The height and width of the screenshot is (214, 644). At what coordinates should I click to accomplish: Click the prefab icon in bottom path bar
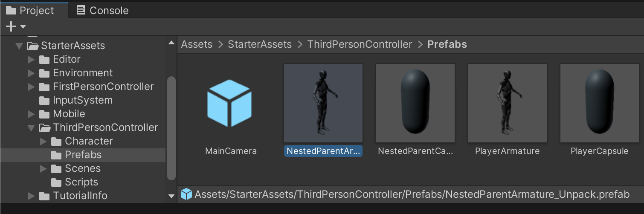(186, 195)
